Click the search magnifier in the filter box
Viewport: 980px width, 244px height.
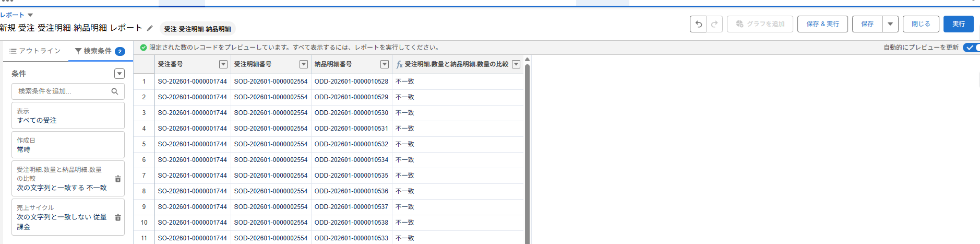pyautogui.click(x=115, y=91)
